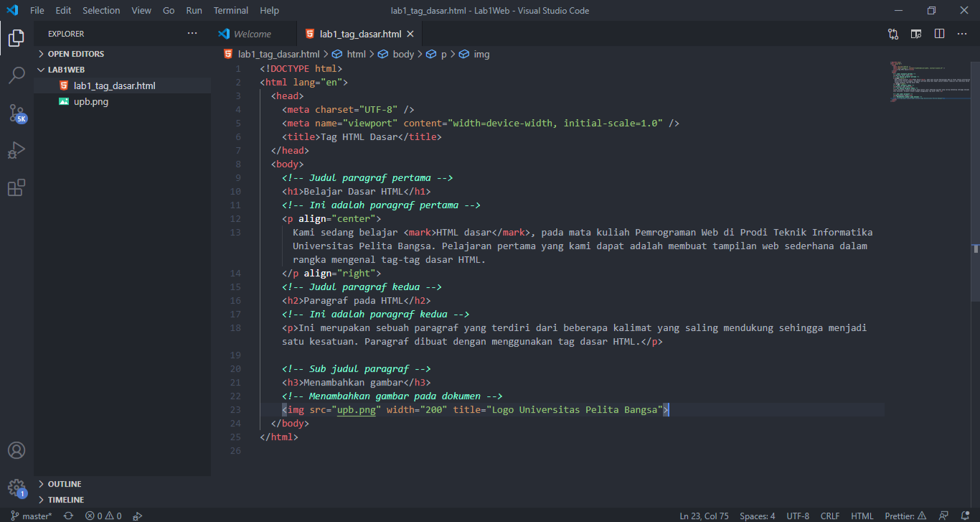Open the Terminal menu
The width and height of the screenshot is (980, 522).
[x=230, y=10]
